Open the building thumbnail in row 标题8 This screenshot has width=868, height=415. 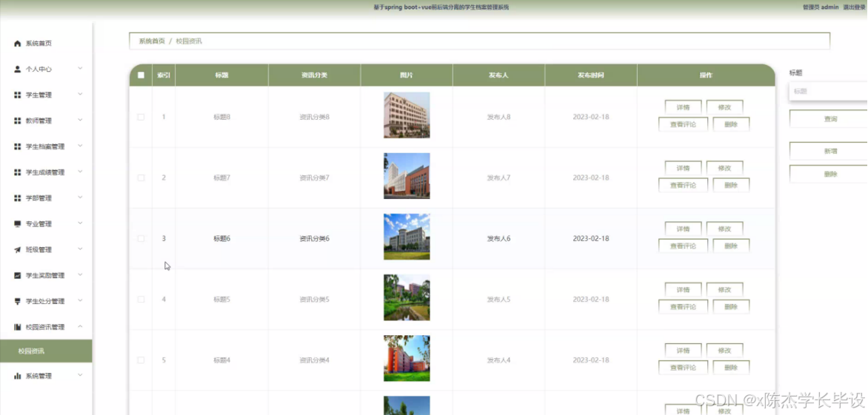[x=407, y=115]
